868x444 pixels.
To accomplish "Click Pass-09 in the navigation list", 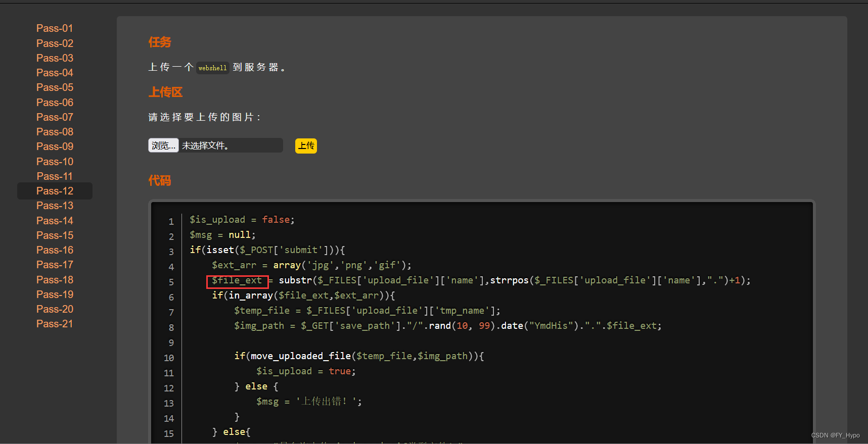I will pyautogui.click(x=55, y=146).
